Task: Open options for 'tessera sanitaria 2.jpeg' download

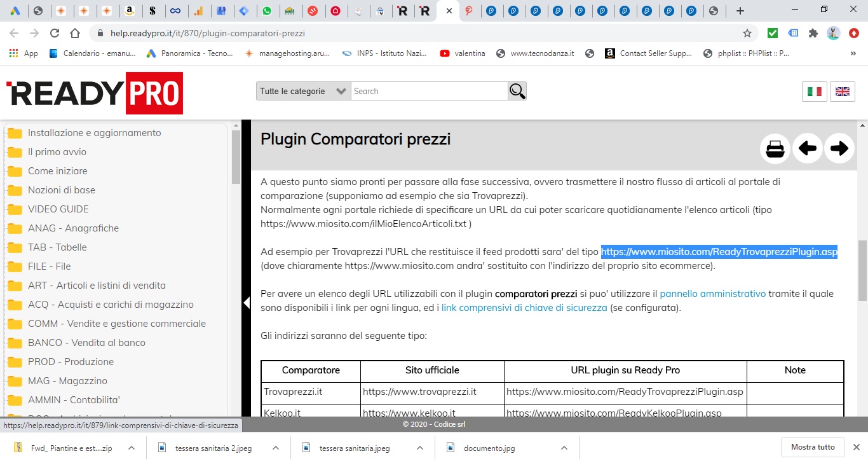Action: pyautogui.click(x=276, y=448)
